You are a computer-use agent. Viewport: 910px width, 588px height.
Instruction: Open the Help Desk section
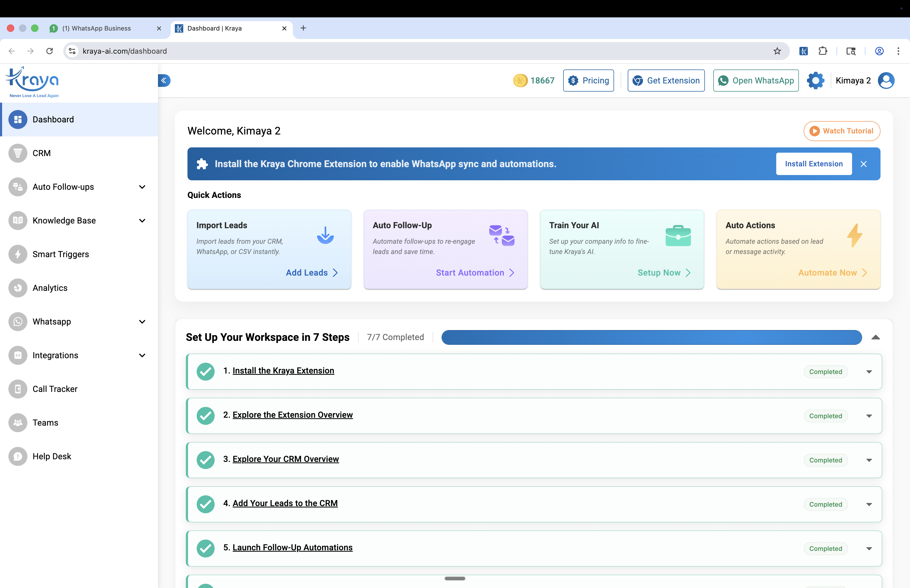pos(52,456)
